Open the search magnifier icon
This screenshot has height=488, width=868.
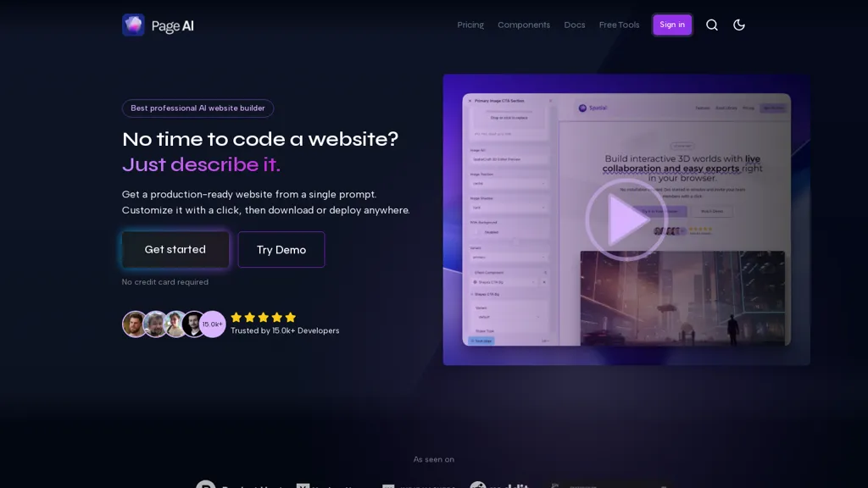click(x=712, y=25)
